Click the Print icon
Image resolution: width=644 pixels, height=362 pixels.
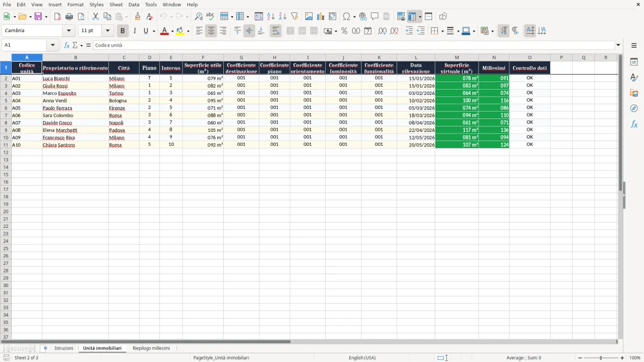pyautogui.click(x=69, y=17)
